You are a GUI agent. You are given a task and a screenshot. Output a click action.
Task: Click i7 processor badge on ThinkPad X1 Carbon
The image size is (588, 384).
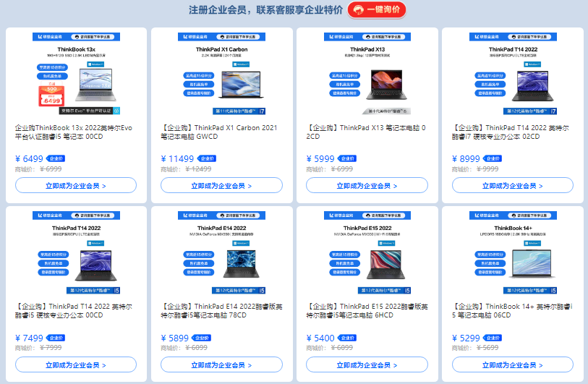[x=239, y=111]
